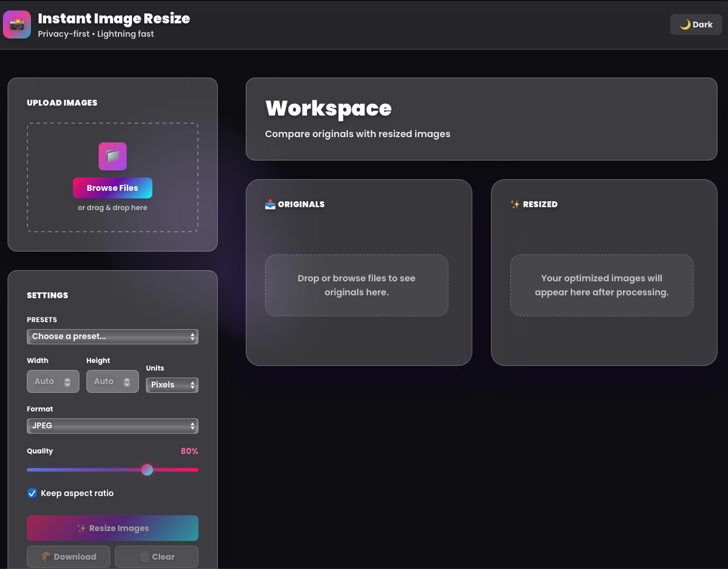728x569 pixels.
Task: Click the Width field stepper arrows
Action: click(68, 382)
